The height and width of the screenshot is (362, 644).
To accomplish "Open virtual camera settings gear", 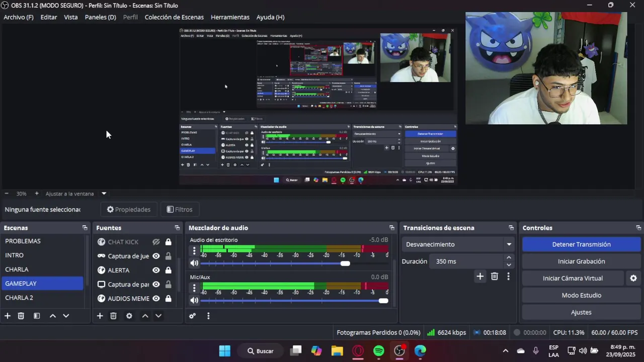I will click(x=633, y=278).
